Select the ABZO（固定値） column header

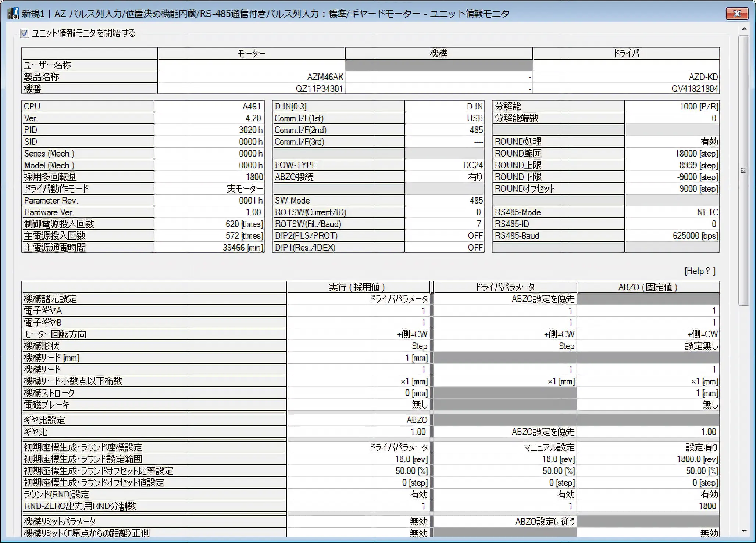tap(648, 287)
